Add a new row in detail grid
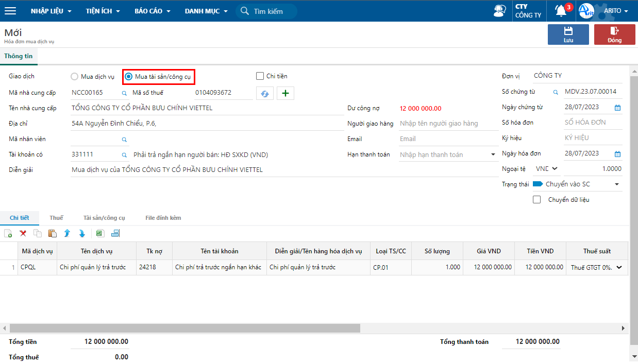Viewport: 638px width, 364px height. point(8,233)
